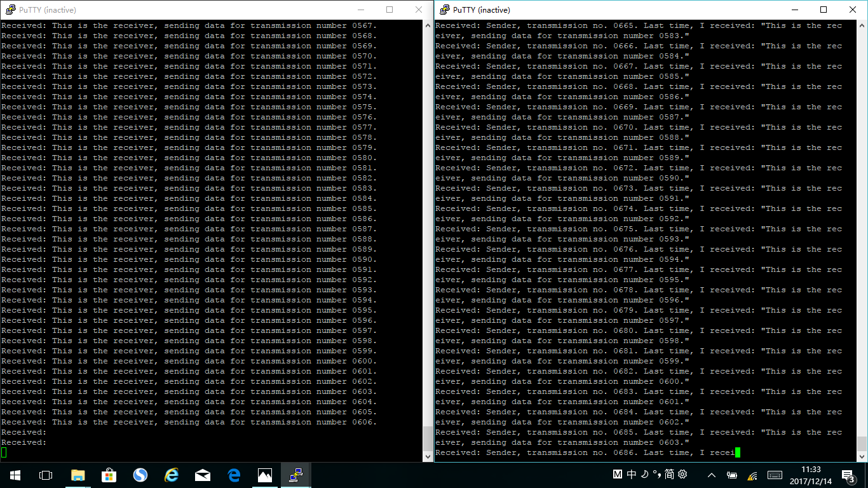This screenshot has height=488, width=868.
Task: Click right terminal line 'transmission no. 0670'
Action: click(639, 127)
